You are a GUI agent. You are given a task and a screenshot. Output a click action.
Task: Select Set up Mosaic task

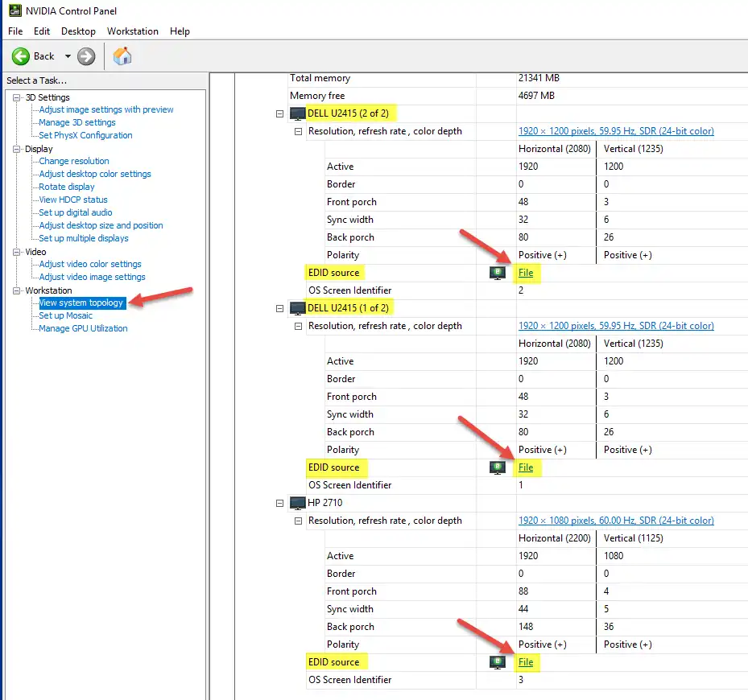pos(67,315)
